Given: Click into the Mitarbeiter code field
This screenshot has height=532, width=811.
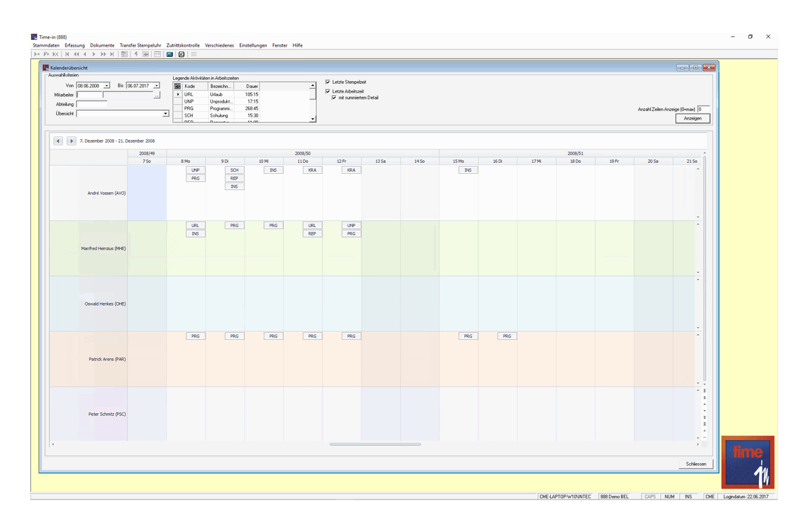Looking at the screenshot, I should click(90, 95).
